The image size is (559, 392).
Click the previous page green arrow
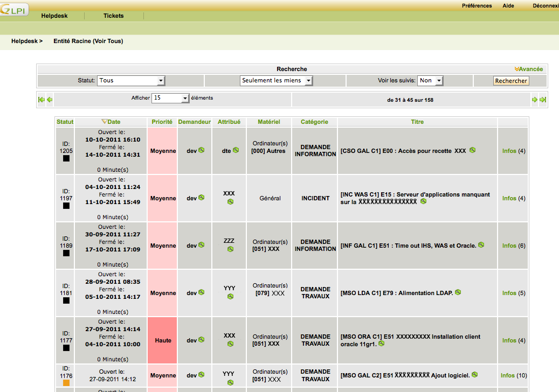pos(50,100)
